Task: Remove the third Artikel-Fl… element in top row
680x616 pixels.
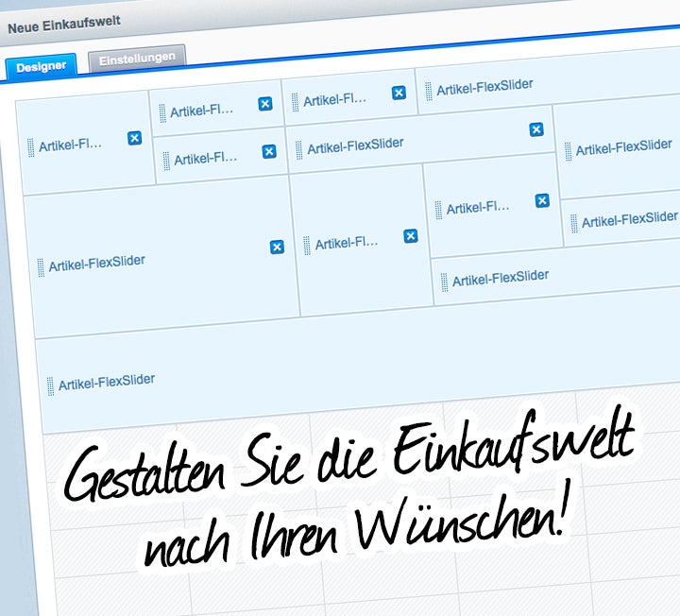Action: (x=399, y=93)
